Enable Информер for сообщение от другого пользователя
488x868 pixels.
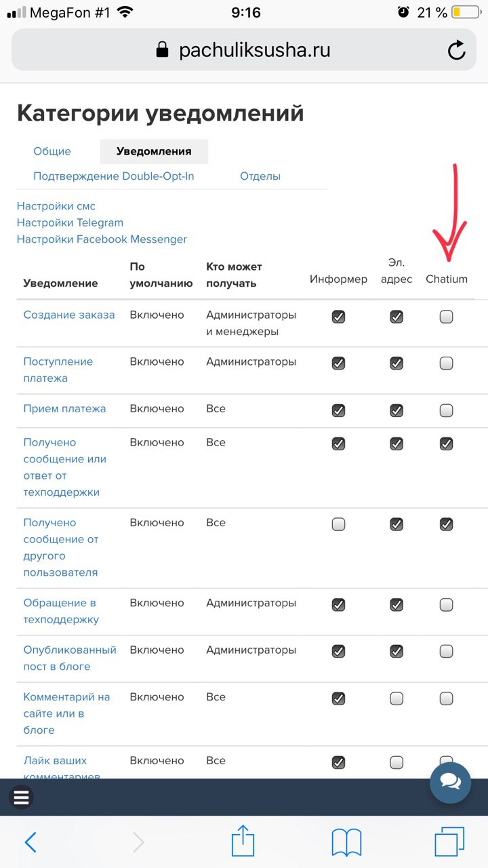tap(338, 524)
